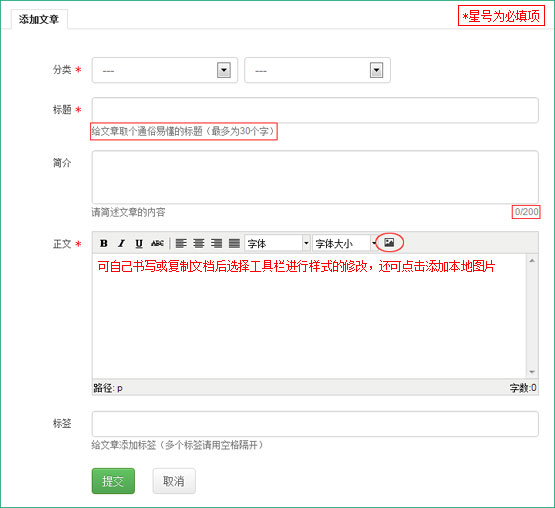This screenshot has height=508, width=555.
Task: Toggle underline formatting button
Action: [x=139, y=244]
